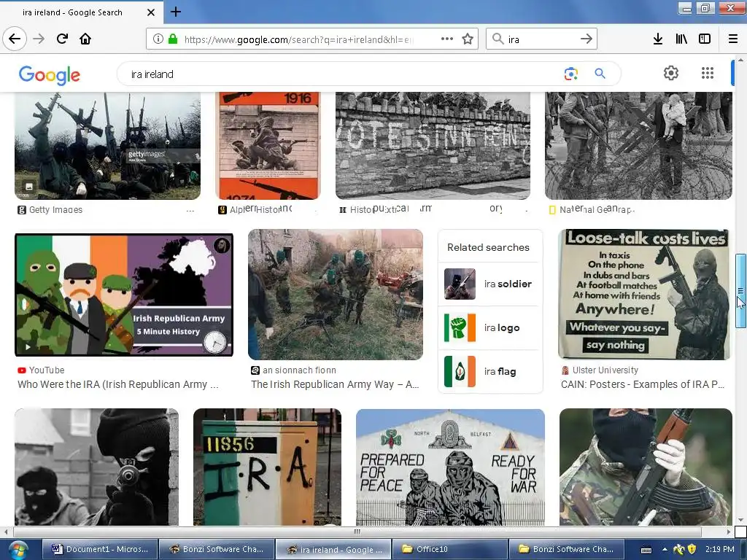
Task: Select related search 'ira logo'
Action: [490, 327]
